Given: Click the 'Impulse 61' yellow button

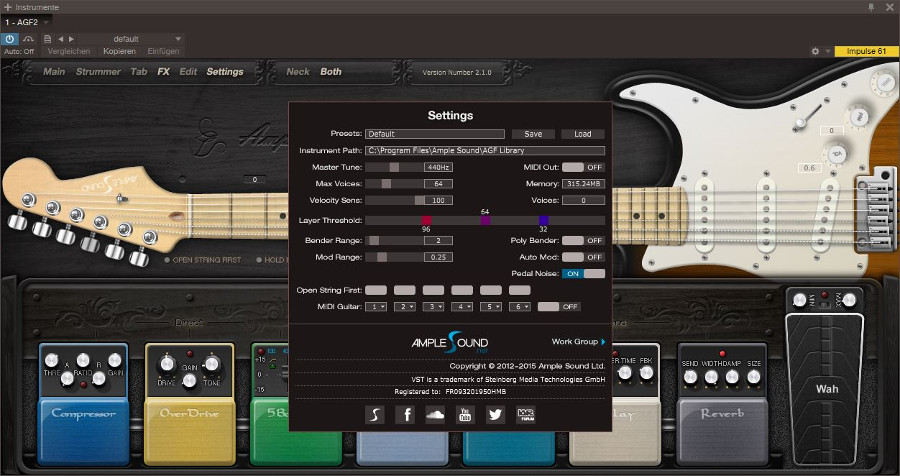Looking at the screenshot, I should 866,51.
